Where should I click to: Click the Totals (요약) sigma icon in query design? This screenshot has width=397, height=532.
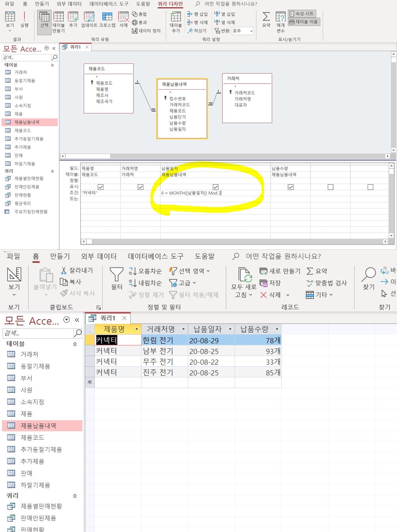click(x=266, y=19)
